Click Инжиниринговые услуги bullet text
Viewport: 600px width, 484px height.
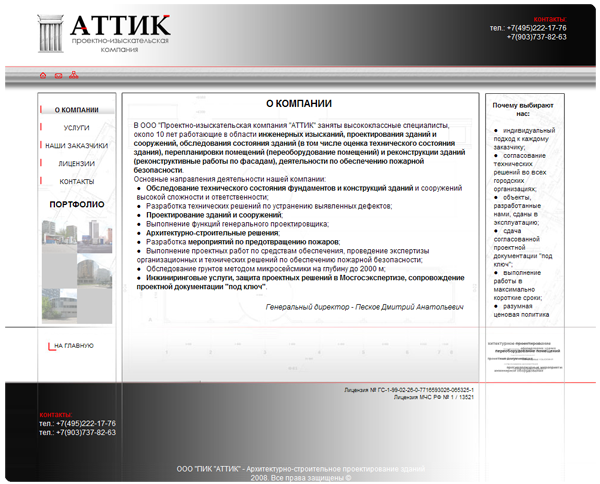[300, 282]
